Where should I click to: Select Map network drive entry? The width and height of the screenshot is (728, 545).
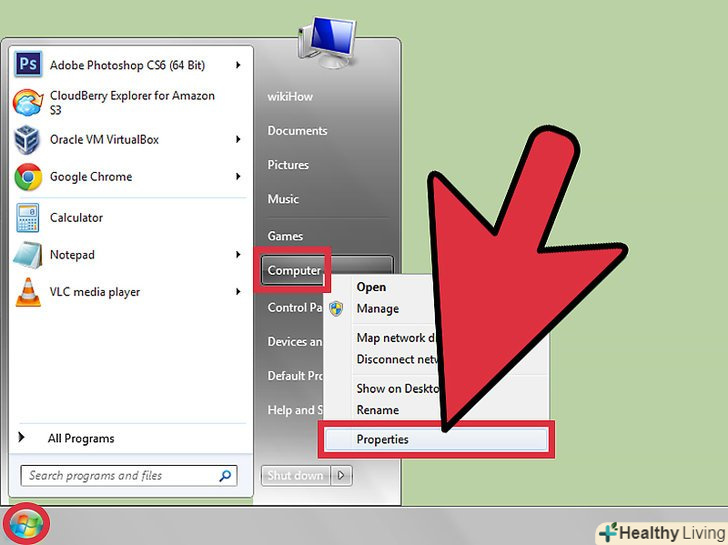(x=396, y=337)
